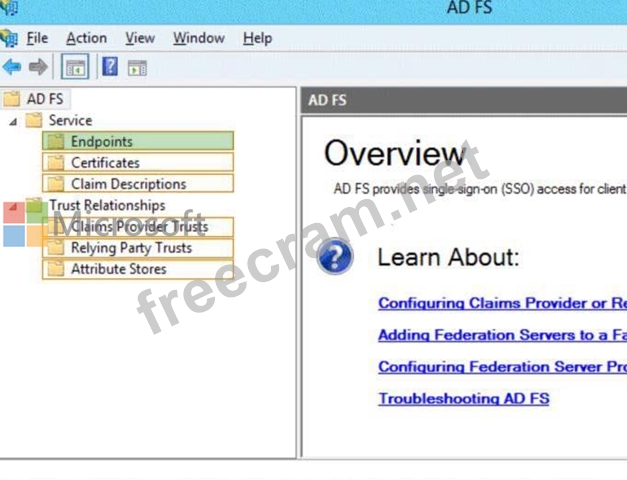
Task: Open the Adding Federation Servers link
Action: coord(502,335)
